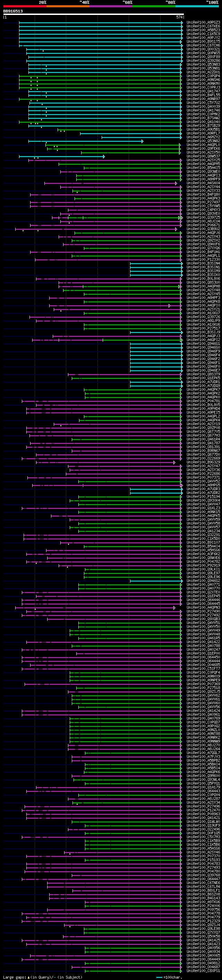Select the UniRef100_Q9ZP08 label
The height and width of the screenshot is (980, 222).
[203, 428]
